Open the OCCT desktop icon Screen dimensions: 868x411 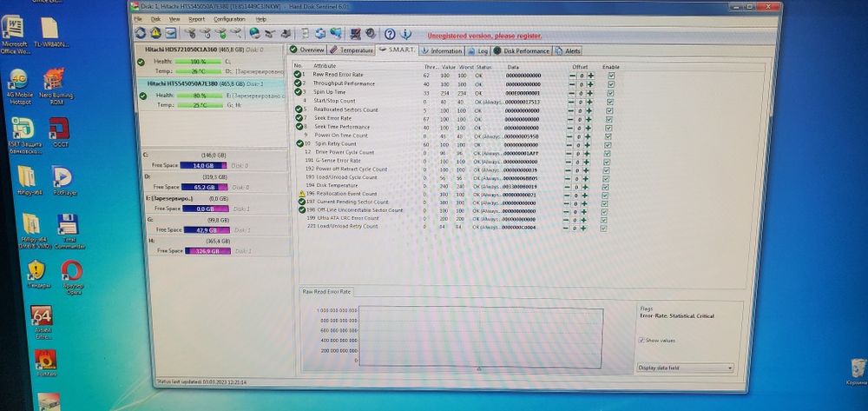click(x=59, y=132)
